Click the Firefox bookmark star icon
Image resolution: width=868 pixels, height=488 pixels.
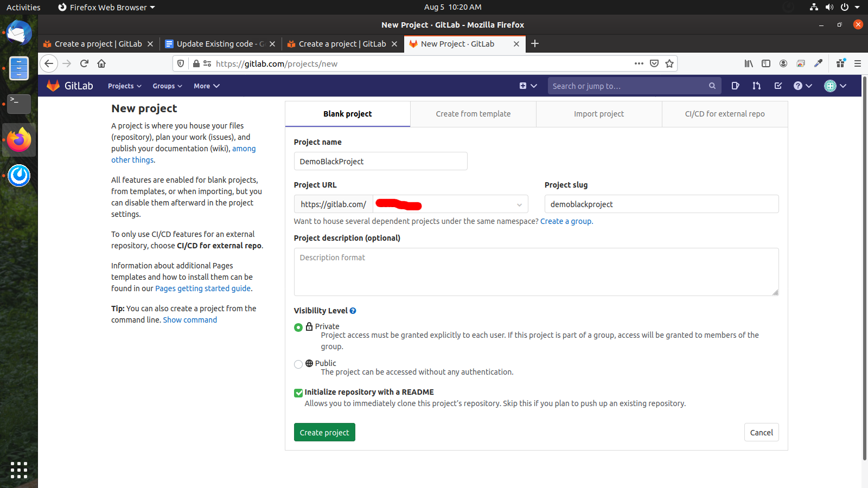[x=669, y=63]
